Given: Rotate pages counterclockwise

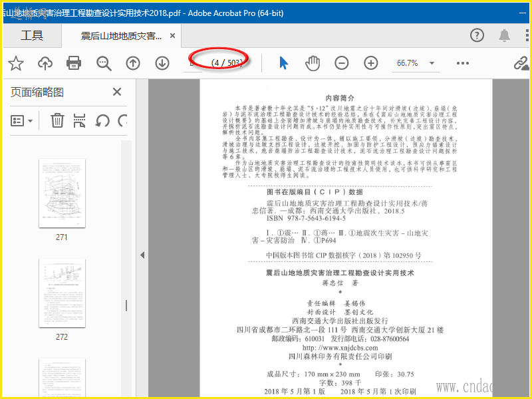Looking at the screenshot, I should (102, 120).
